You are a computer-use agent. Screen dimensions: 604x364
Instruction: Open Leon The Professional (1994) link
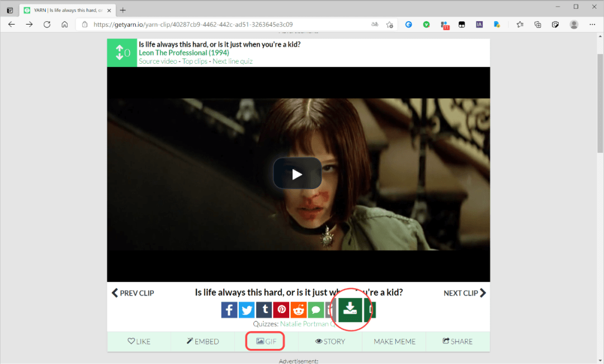point(184,53)
